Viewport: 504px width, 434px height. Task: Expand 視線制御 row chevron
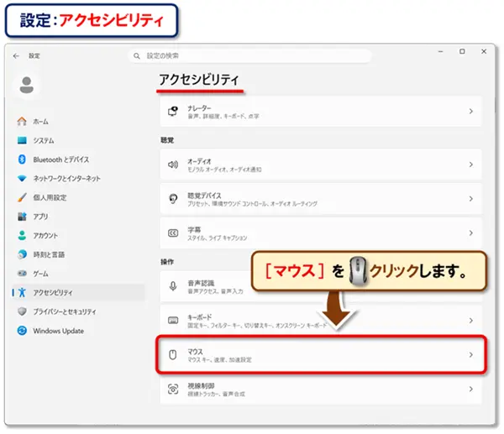tap(471, 389)
